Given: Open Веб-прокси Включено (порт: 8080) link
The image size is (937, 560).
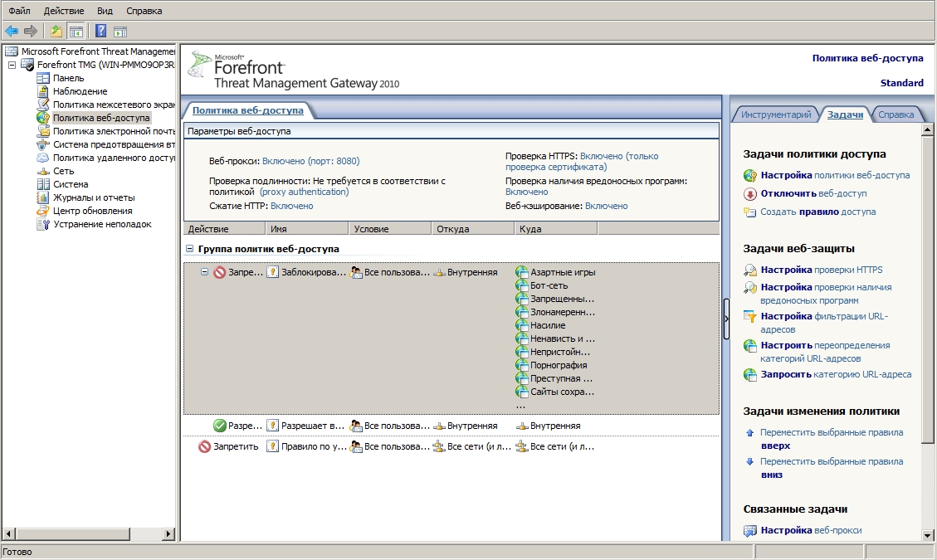Looking at the screenshot, I should click(x=310, y=161).
